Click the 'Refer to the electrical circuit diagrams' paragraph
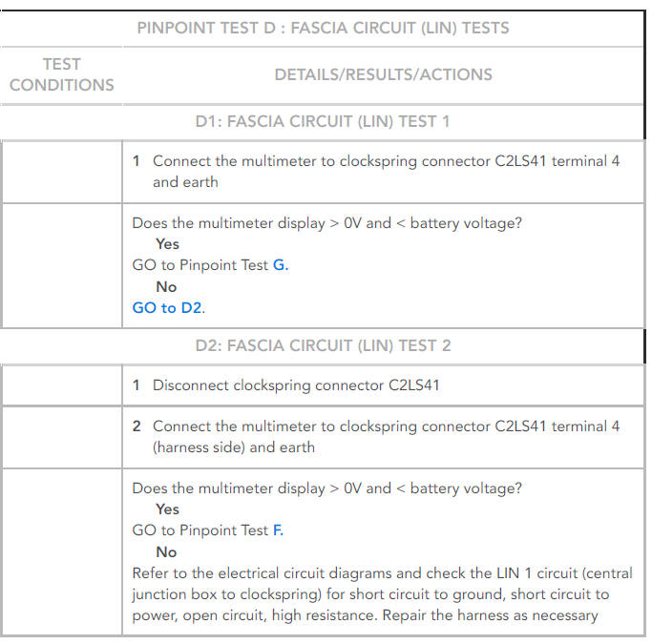Screen dimensions: 652x644 point(382,594)
